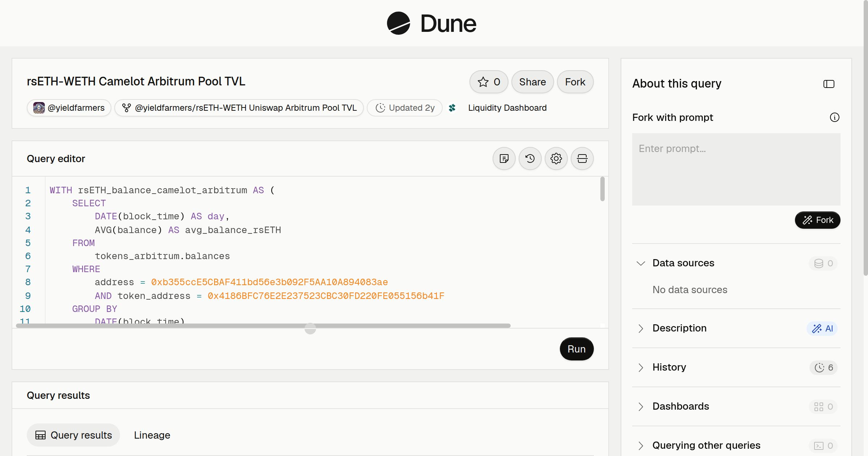Click the editor vertical scrollbar thumb
The height and width of the screenshot is (456, 868).
[602, 189]
